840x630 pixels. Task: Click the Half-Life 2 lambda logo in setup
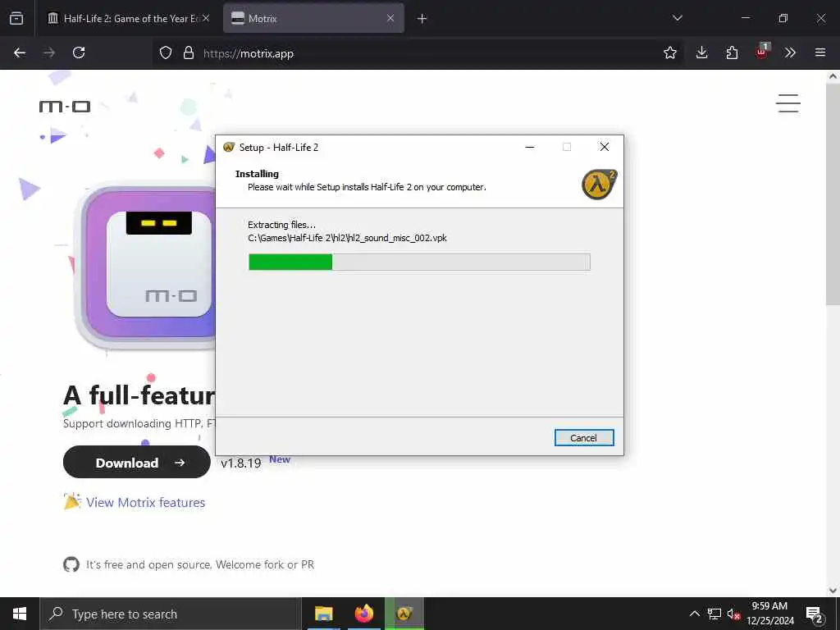point(600,185)
